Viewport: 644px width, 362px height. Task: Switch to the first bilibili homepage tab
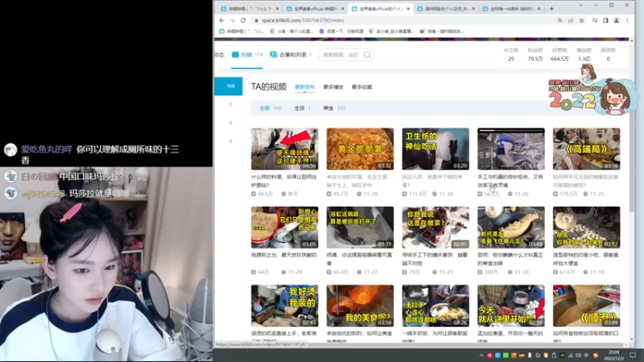point(250,9)
